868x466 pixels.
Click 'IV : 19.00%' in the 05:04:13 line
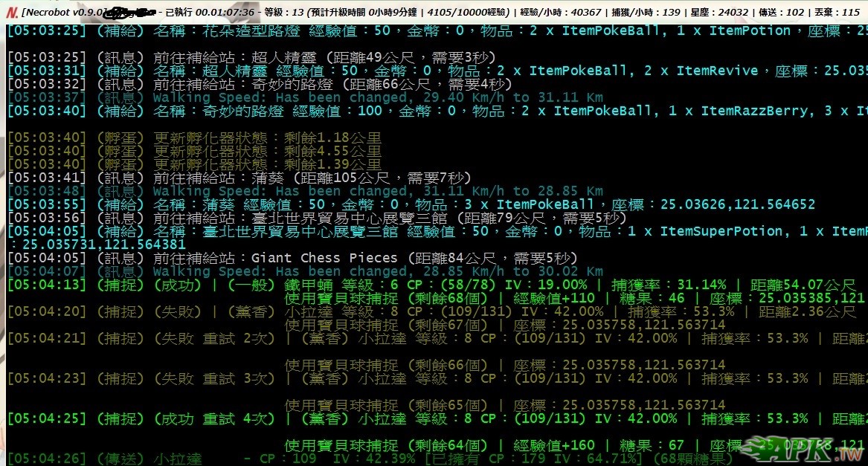[x=546, y=285]
